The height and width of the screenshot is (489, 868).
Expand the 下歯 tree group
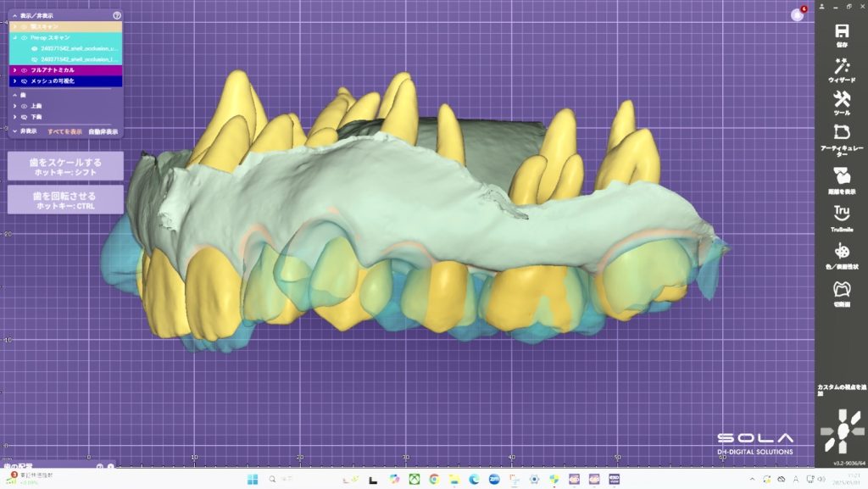14,116
